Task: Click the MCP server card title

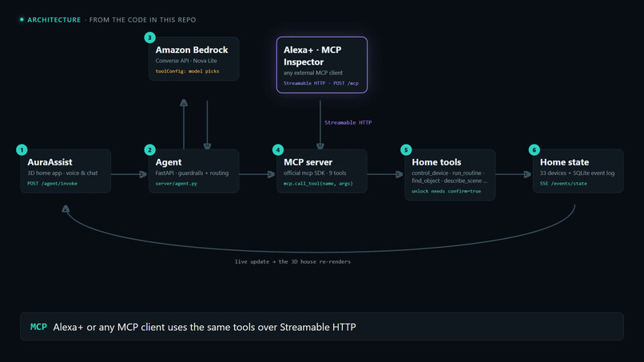Action: click(308, 162)
